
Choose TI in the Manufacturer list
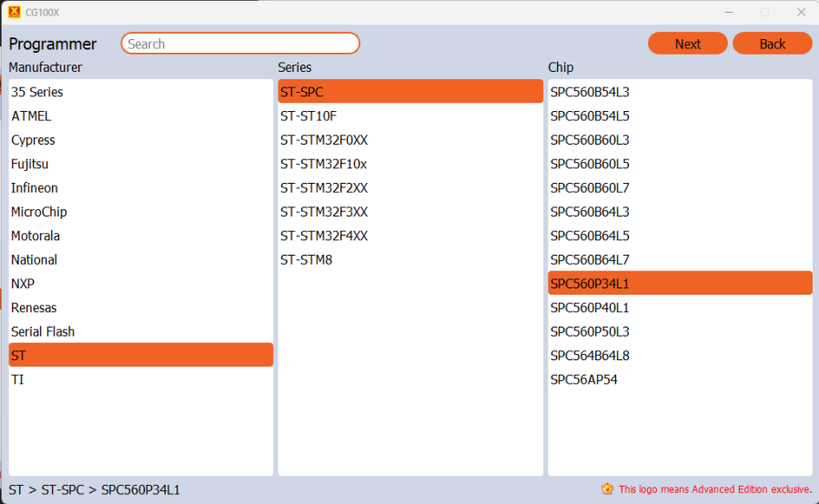coord(17,379)
